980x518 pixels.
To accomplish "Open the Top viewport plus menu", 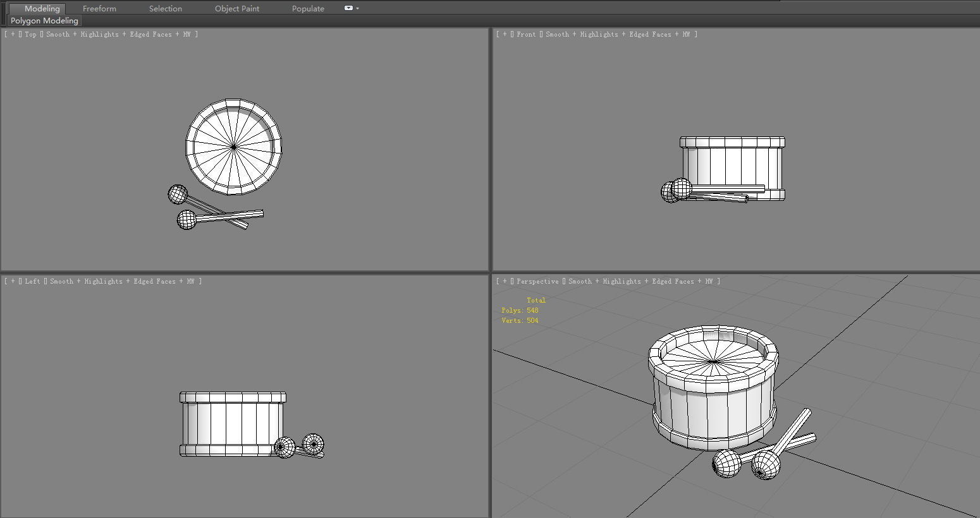I will [13, 35].
